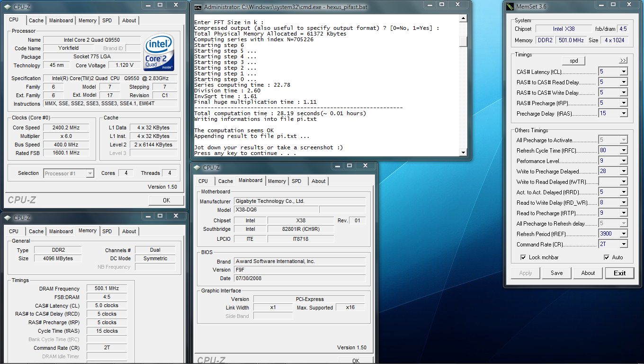
Task: Open the RAS# Precharge (tRP) dropdown
Action: tap(623, 103)
